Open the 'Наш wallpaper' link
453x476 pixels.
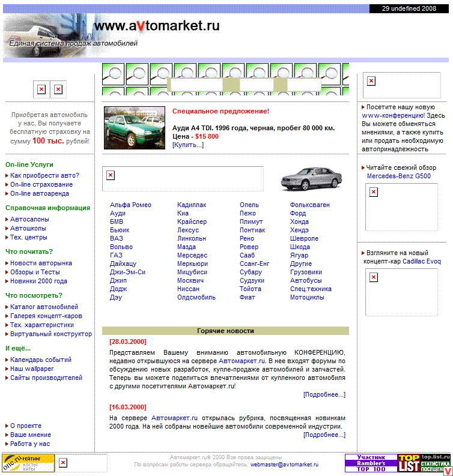point(32,369)
